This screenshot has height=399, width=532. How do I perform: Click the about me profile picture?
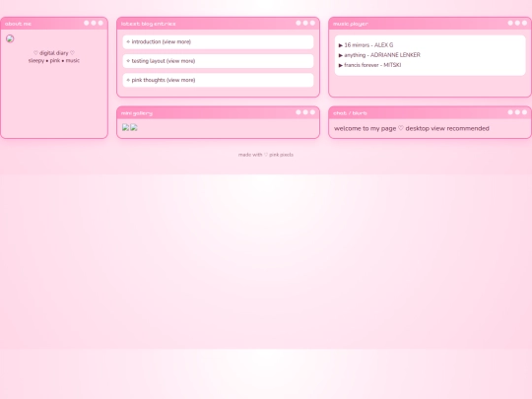point(10,38)
